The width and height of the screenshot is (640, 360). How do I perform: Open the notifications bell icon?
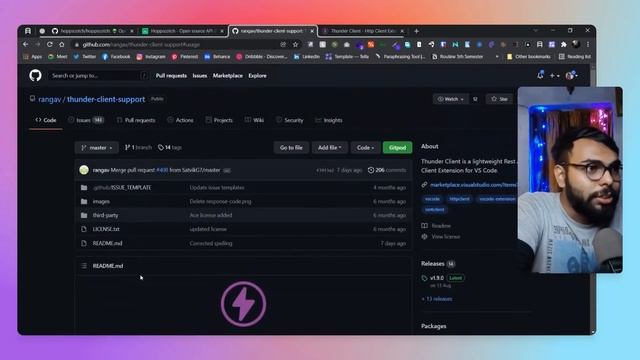540,75
